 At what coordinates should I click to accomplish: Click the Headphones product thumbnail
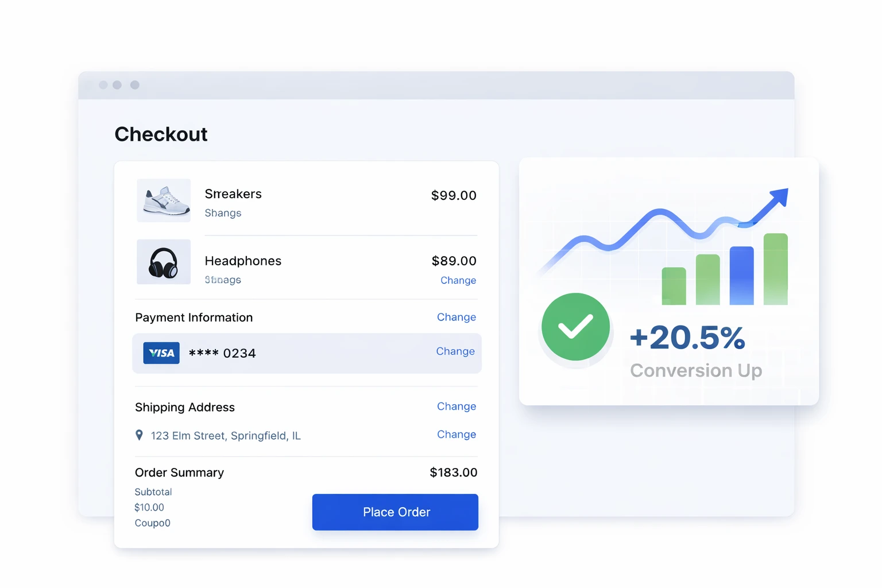tap(164, 262)
